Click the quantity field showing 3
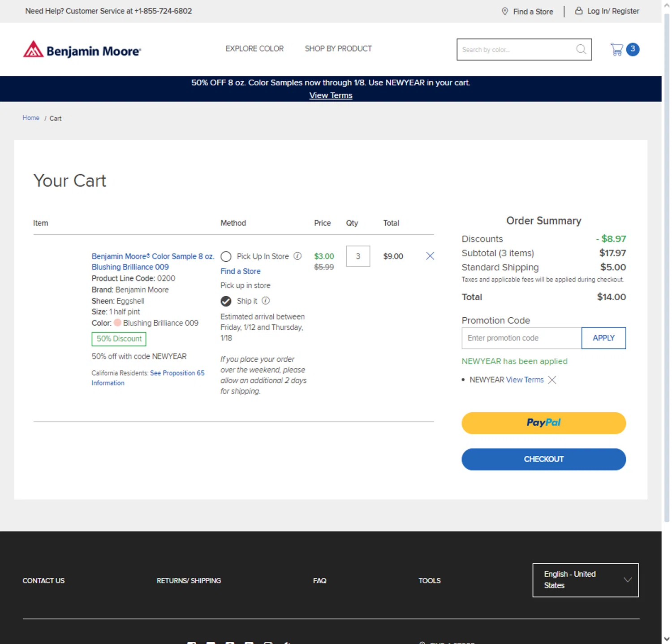Image resolution: width=672 pixels, height=644 pixels. [358, 256]
